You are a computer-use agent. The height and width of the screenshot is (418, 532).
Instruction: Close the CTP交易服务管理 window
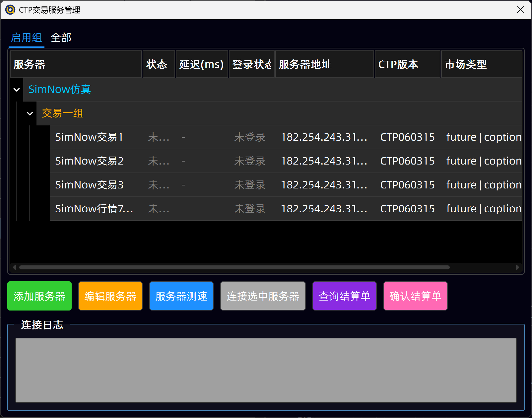click(x=520, y=10)
